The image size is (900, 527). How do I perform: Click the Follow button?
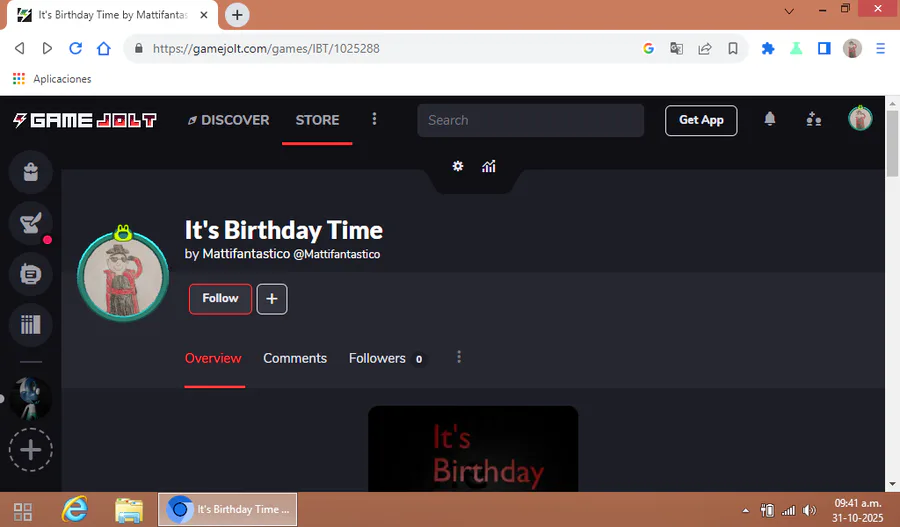pos(220,299)
